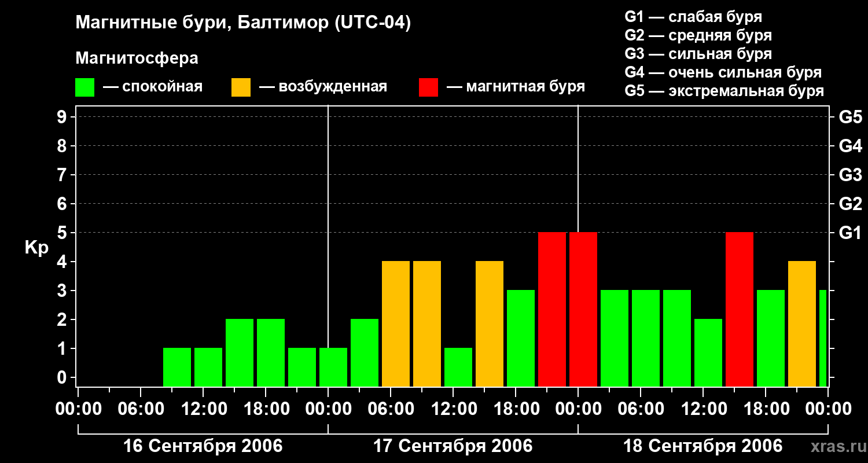This screenshot has width=868, height=463.
Task: Click the 06:00 tick label under 16 September
Action: (x=141, y=409)
